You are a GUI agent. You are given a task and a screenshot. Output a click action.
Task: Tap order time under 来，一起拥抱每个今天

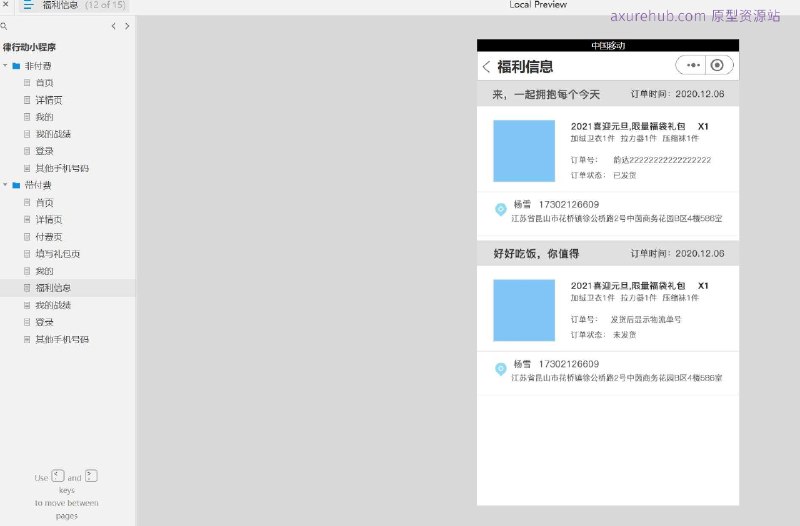coord(678,94)
